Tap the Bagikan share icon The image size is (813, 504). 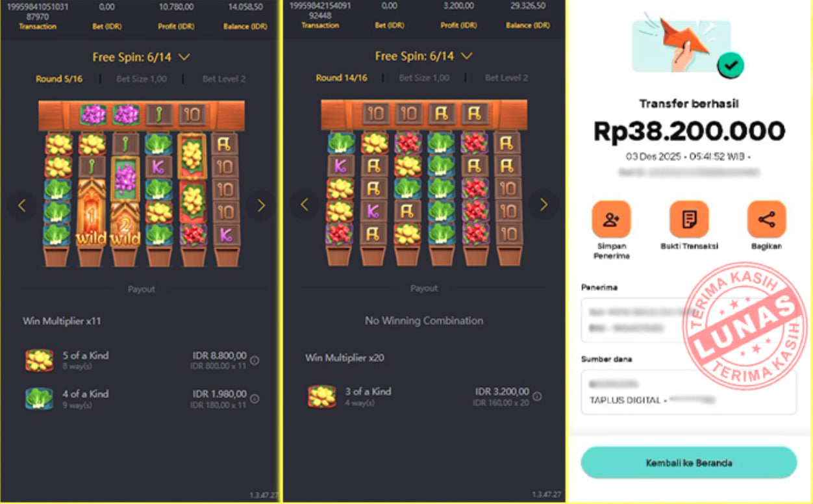[x=766, y=219]
